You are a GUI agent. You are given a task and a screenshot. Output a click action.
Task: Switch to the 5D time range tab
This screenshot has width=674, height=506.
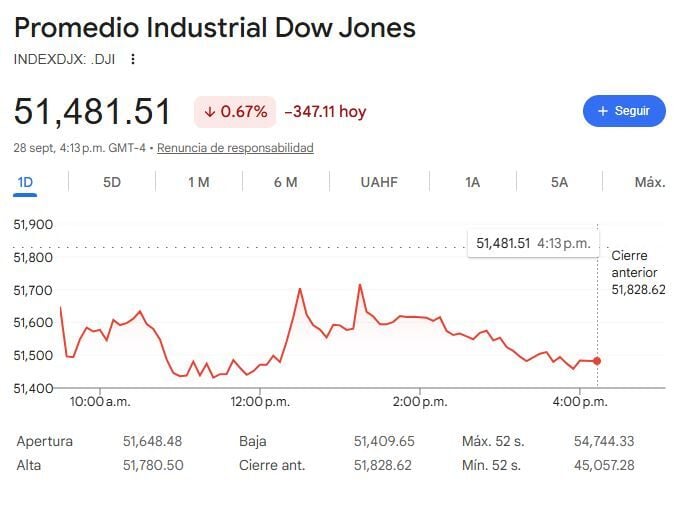click(112, 182)
